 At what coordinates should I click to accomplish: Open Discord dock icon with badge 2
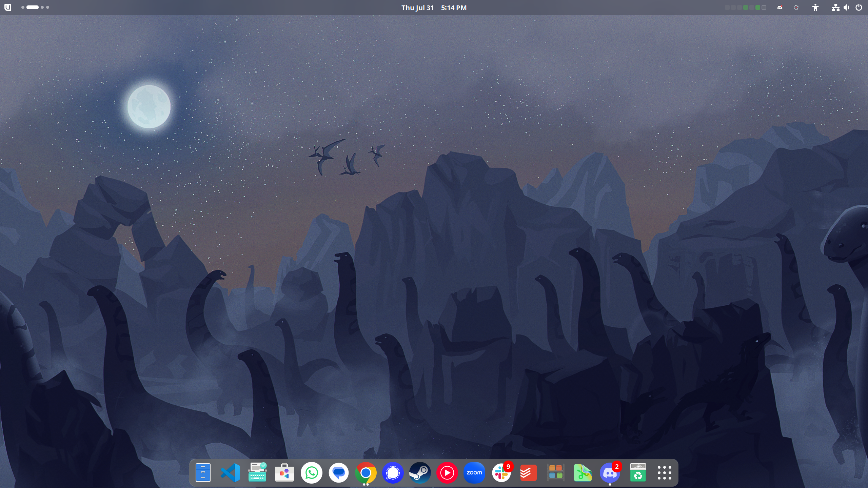tap(610, 472)
